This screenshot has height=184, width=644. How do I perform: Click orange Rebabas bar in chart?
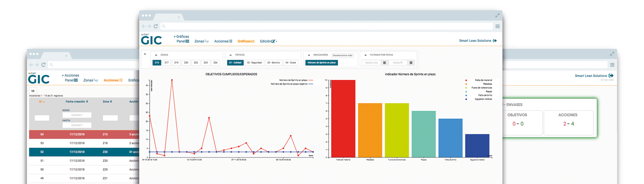pyautogui.click(x=370, y=130)
